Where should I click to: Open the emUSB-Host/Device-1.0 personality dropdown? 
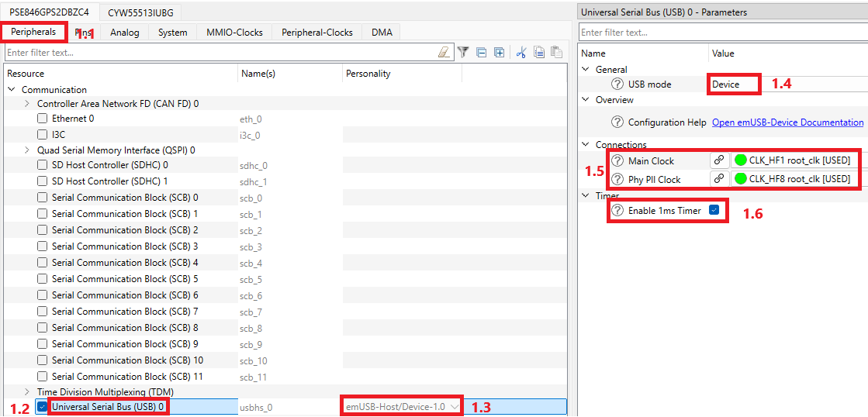coord(455,406)
